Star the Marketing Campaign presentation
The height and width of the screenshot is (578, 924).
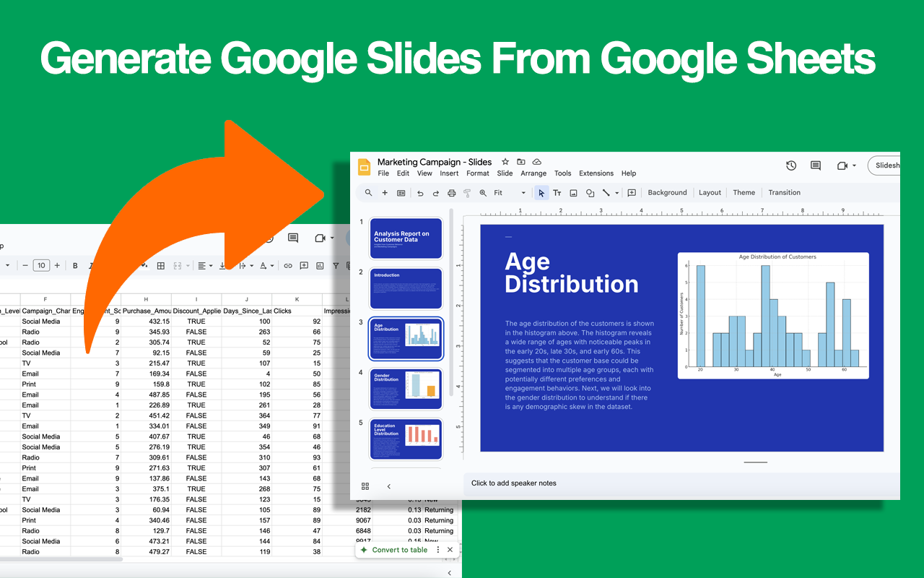coord(505,162)
